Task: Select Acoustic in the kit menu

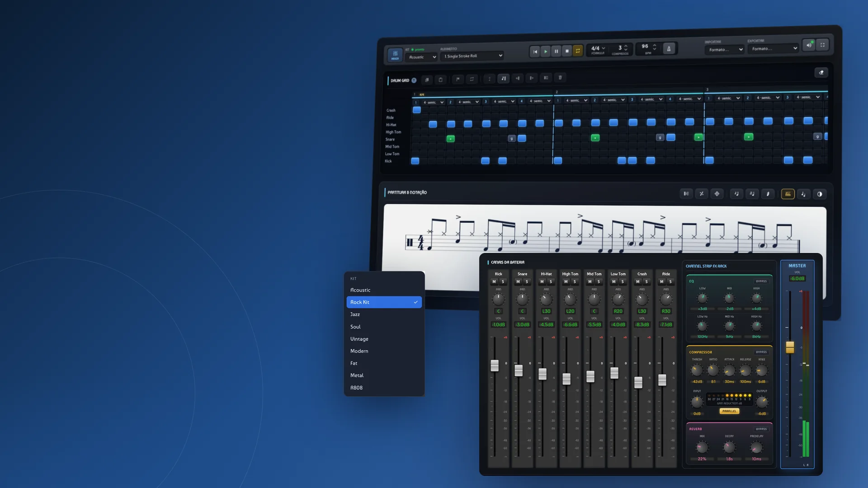Action: (384, 290)
